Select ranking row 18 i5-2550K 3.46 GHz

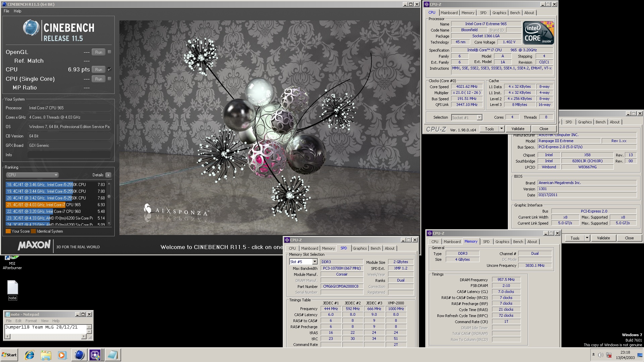56,185
